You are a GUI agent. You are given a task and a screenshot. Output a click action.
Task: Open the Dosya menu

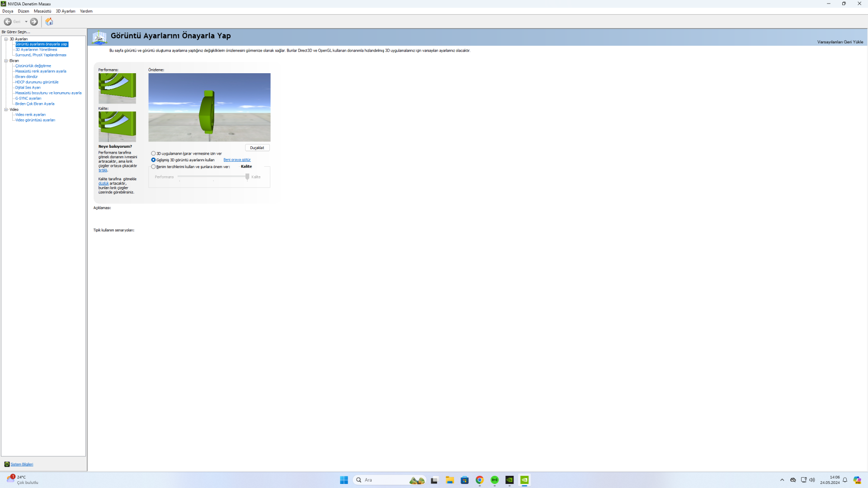(x=8, y=11)
